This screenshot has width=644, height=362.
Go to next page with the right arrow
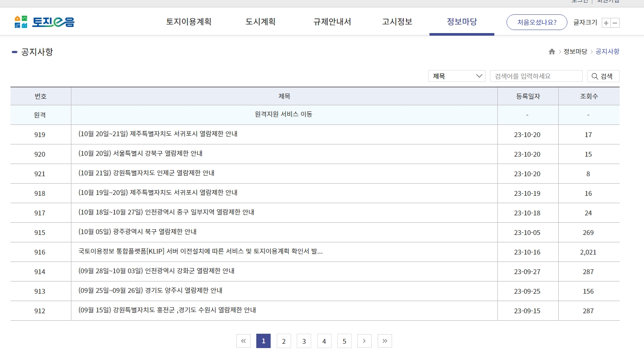point(364,341)
